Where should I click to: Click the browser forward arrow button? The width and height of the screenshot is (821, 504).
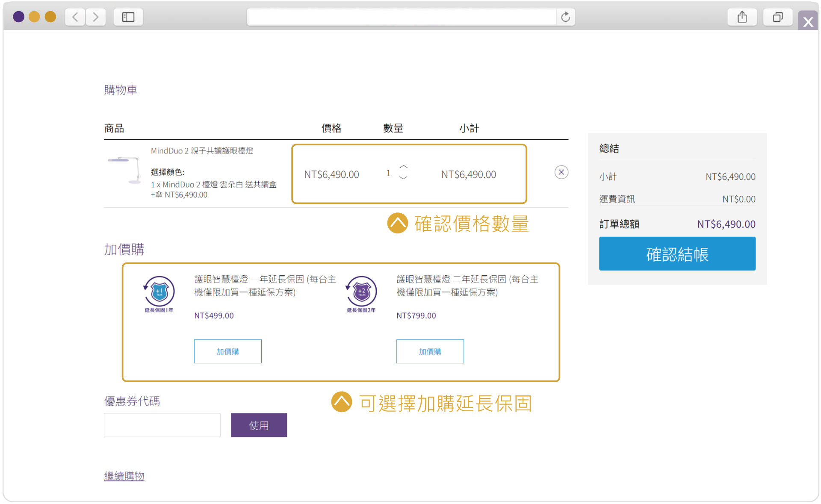point(95,17)
